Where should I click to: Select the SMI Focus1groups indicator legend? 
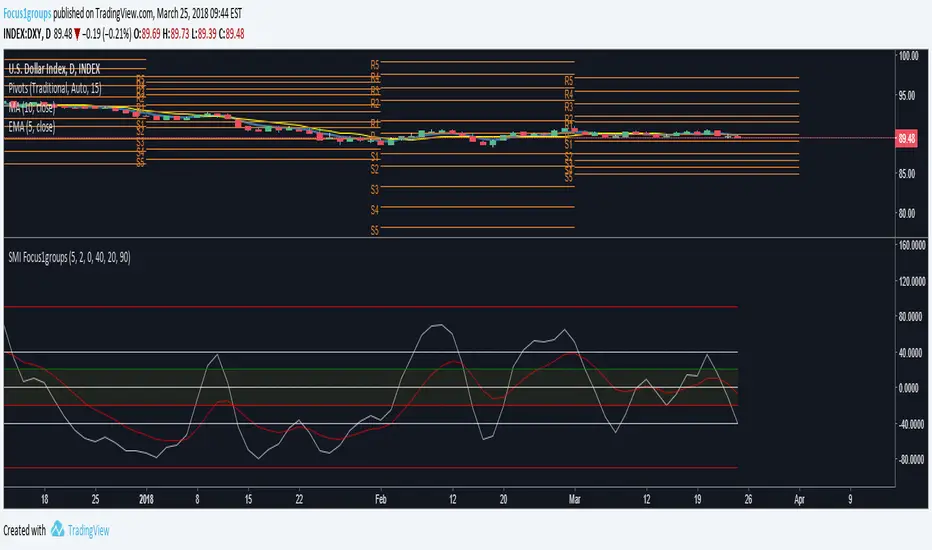pyautogui.click(x=69, y=257)
